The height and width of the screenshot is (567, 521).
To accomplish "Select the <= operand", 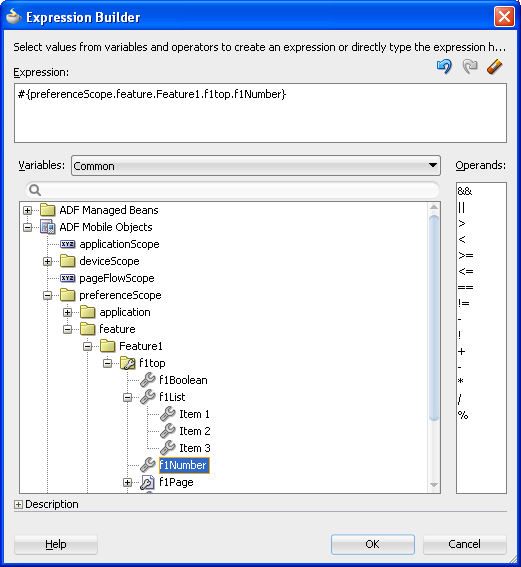I will click(466, 271).
